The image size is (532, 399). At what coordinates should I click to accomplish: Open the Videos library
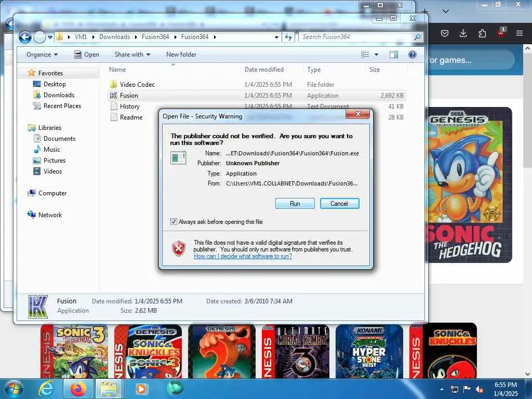coord(52,171)
